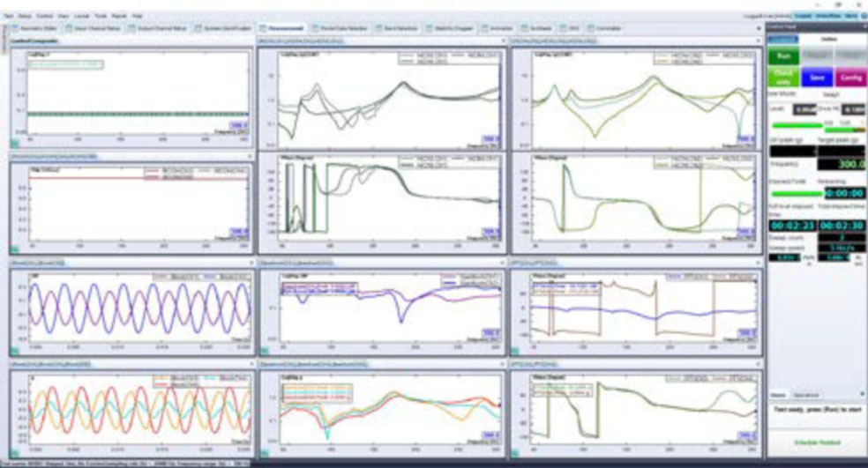Click the magenta Config button
Viewport: 868px width, 468px height.
tap(849, 78)
